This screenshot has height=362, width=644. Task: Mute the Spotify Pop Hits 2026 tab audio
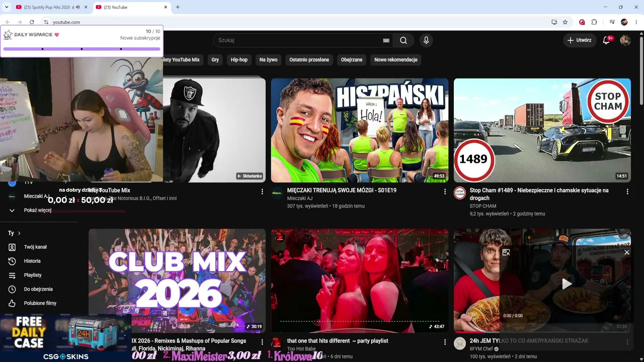[77, 7]
